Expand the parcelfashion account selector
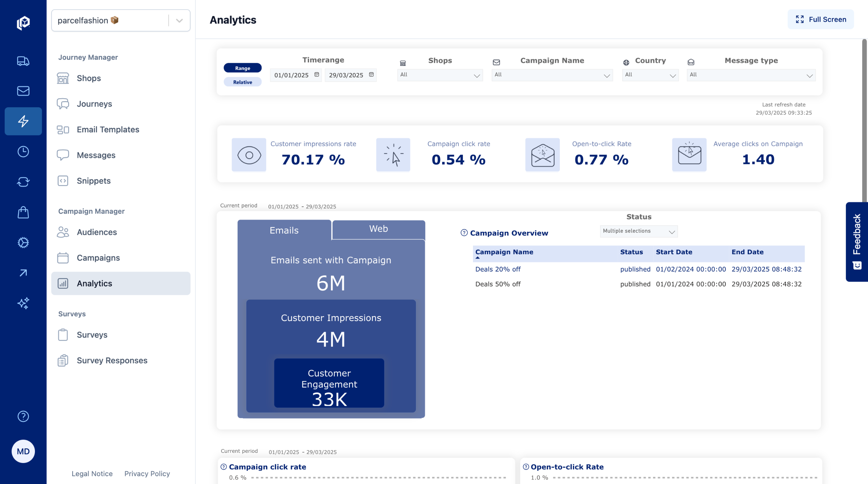The image size is (868, 484). point(179,20)
